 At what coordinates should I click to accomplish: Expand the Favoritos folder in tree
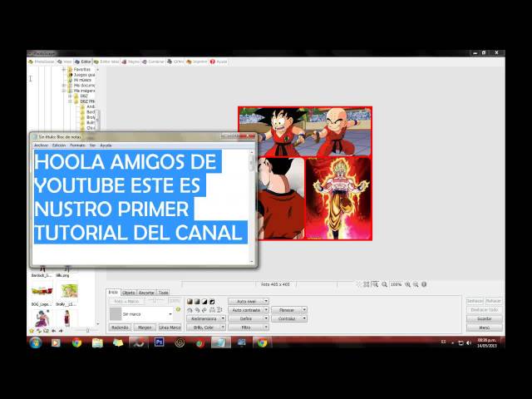(64, 69)
